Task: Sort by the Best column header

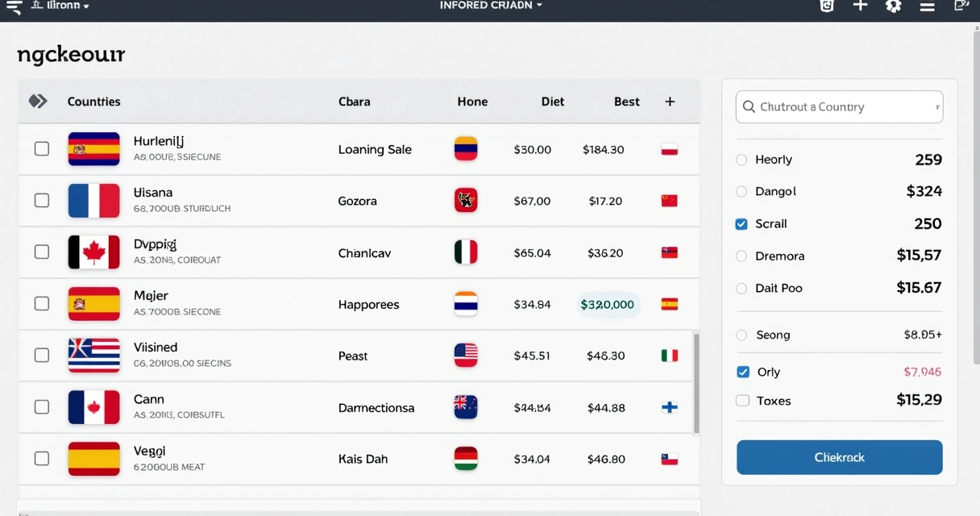Action: (x=626, y=102)
